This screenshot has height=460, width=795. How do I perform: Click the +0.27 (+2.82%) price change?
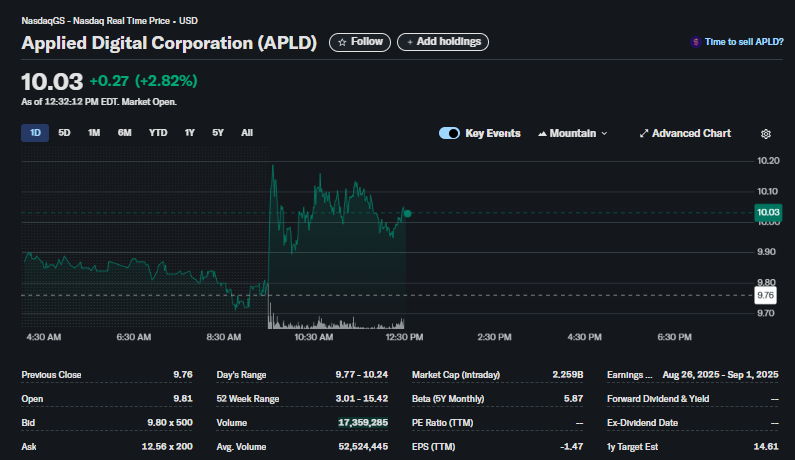[x=143, y=81]
